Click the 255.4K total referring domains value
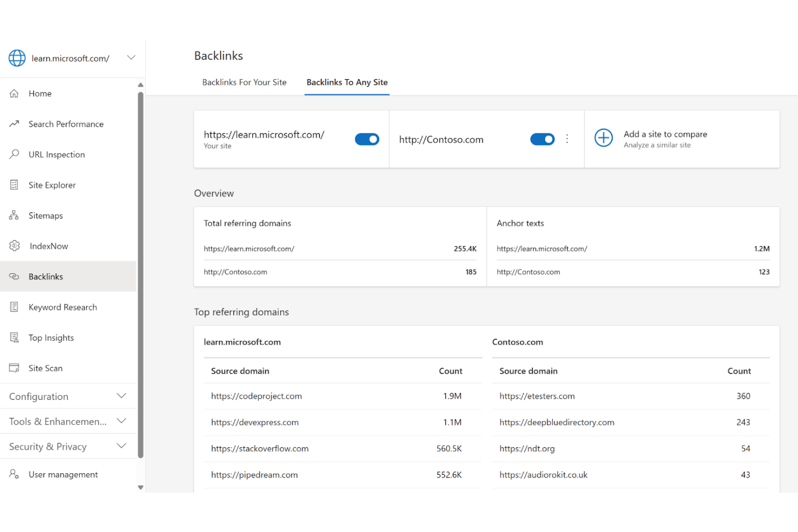Viewport: 798px width, 532px height. 465,249
